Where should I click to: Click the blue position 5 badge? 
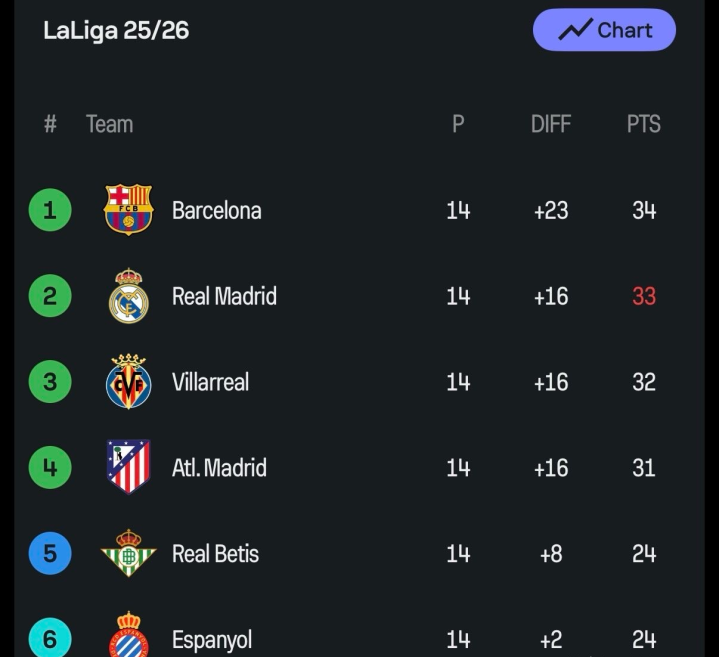point(50,553)
